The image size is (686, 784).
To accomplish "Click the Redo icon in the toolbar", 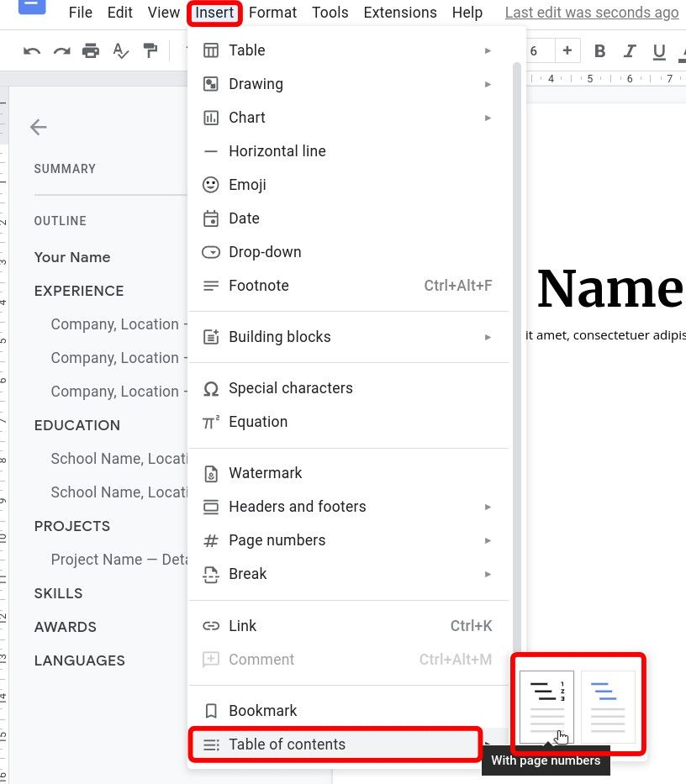I will point(61,50).
